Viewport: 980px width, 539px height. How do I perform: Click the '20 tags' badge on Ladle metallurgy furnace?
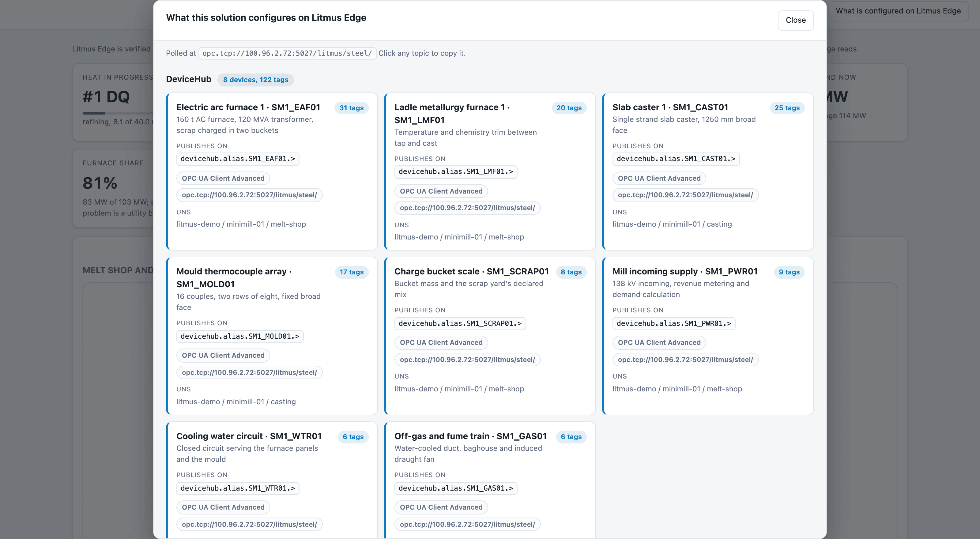coord(569,108)
